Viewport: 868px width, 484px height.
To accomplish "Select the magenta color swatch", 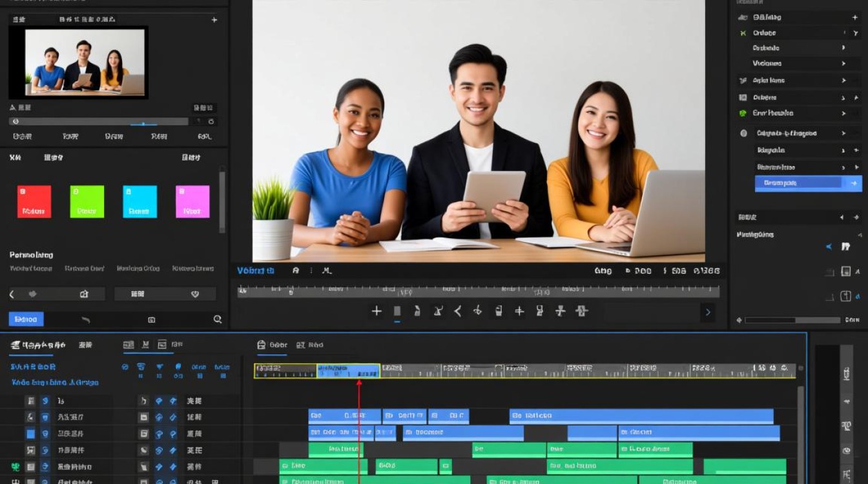I will coord(192,201).
